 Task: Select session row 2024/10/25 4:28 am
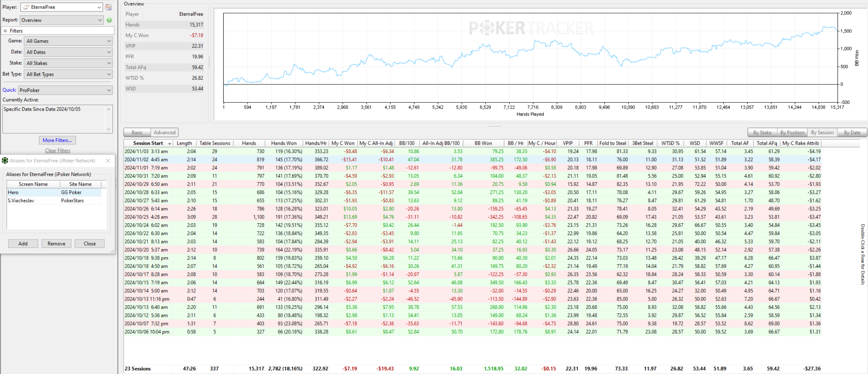pos(472,217)
